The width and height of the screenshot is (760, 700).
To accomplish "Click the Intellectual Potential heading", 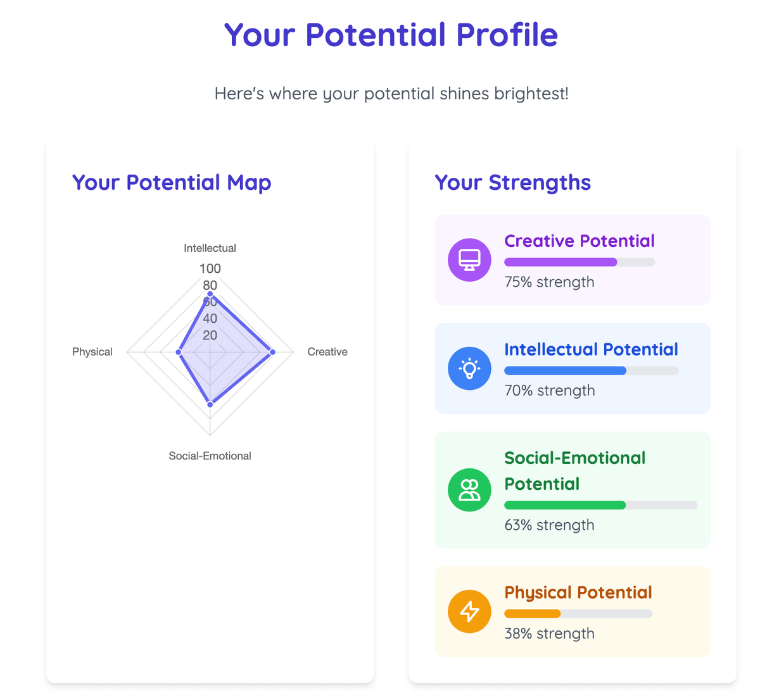I will coord(591,349).
